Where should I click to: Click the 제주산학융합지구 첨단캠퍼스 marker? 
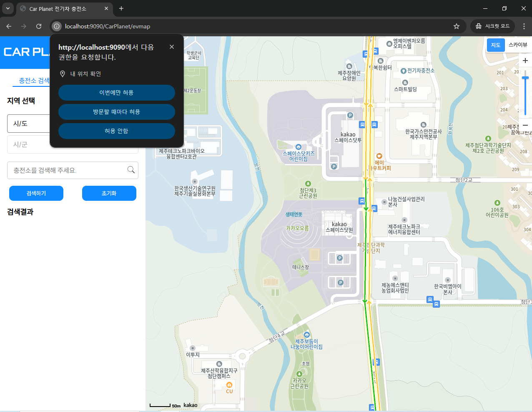219,364
